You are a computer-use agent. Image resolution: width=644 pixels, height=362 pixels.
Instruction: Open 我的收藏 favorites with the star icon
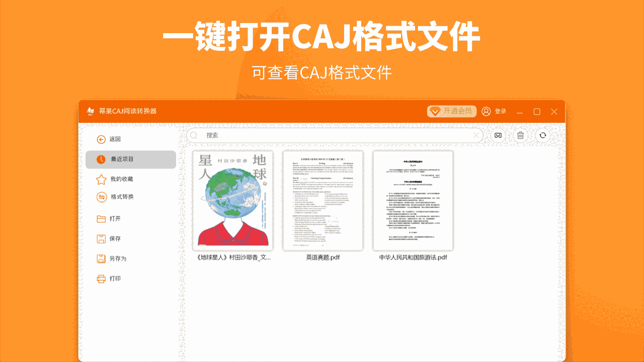coord(100,179)
